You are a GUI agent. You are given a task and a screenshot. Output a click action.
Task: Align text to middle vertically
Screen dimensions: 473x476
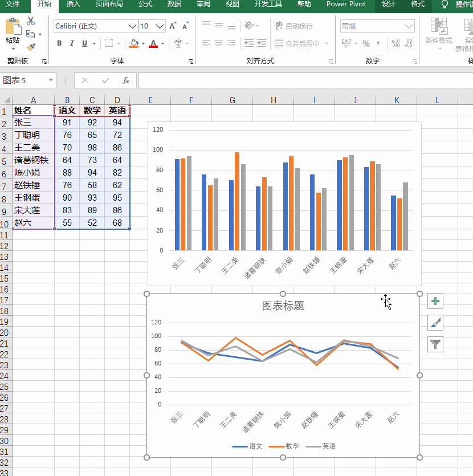(x=219, y=26)
